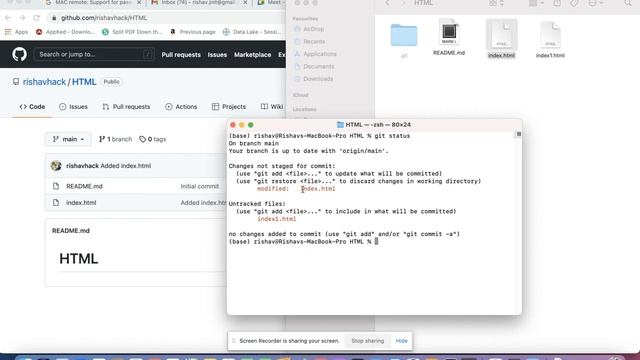Open README.md in GitHub file list
The height and width of the screenshot is (360, 640).
click(84, 186)
